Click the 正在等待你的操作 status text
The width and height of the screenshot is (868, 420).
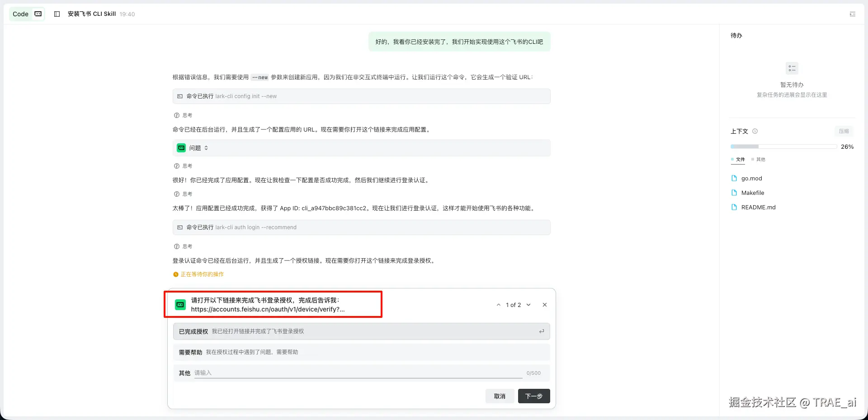pos(202,274)
